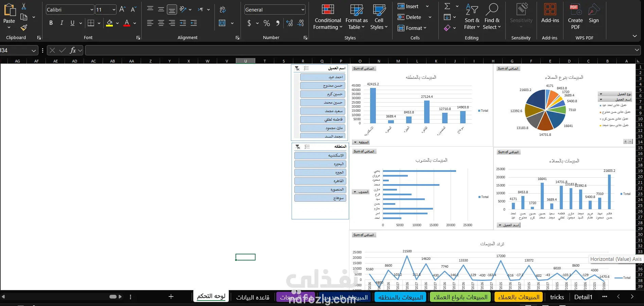Collapse the ribbon with the chevron
Image resolution: width=644 pixels, height=306 pixels.
[635, 36]
